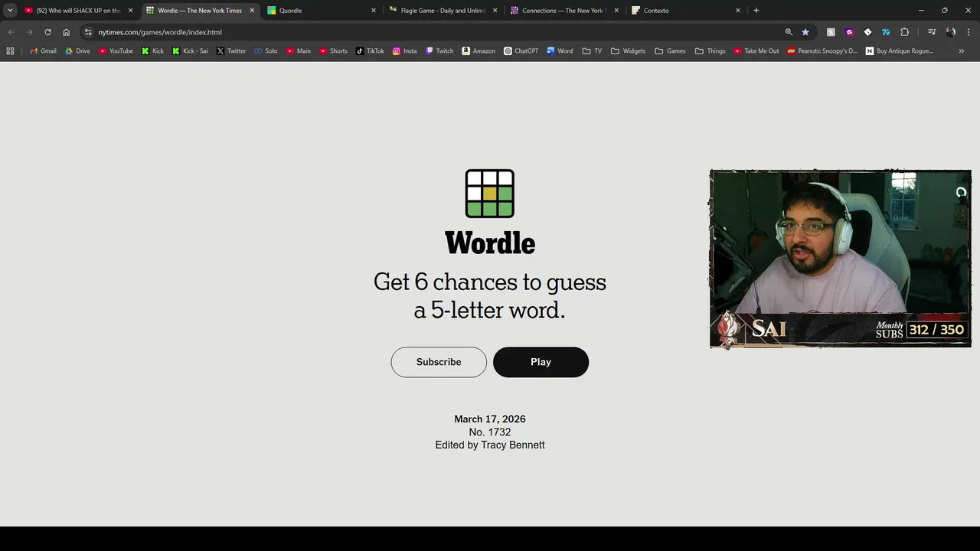The image size is (980, 551).
Task: Open the Kick bookmark
Action: (152, 51)
